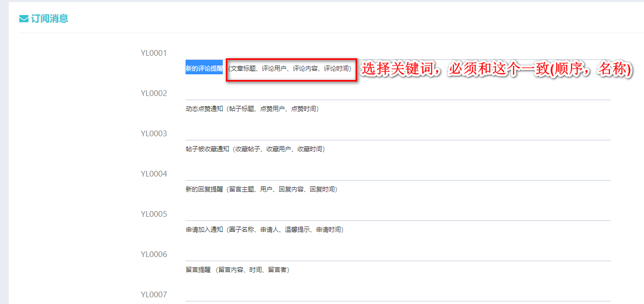The height and width of the screenshot is (304, 644).
Task: Focus the YL0007 template input field
Action: tap(398, 294)
